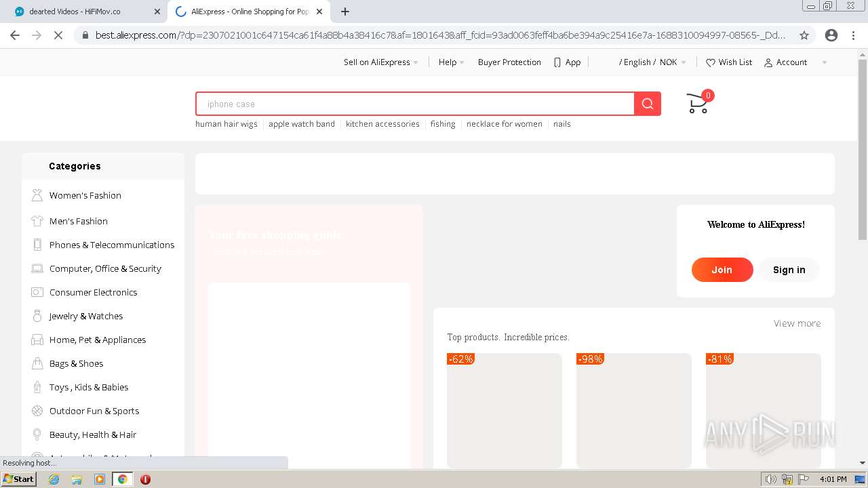Open Men's Fashion category
Viewport: 868px width, 488px height.
79,221
